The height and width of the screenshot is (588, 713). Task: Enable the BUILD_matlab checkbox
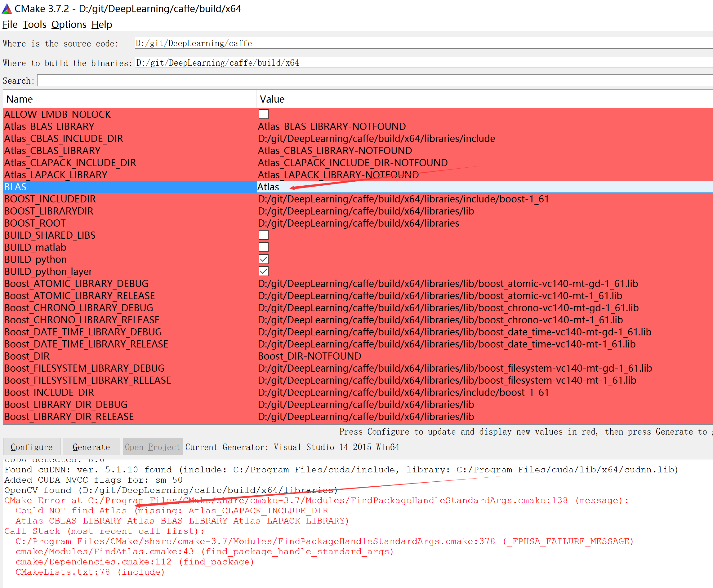pyautogui.click(x=263, y=247)
